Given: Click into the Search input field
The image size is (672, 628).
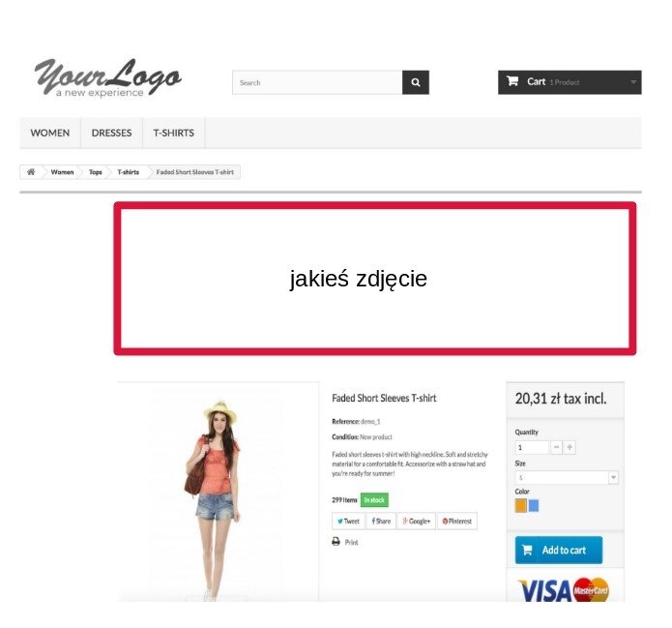Looking at the screenshot, I should pos(317,82).
